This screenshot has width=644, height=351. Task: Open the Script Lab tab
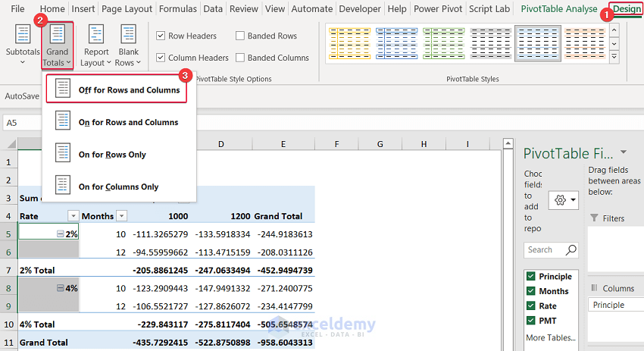pos(489,8)
